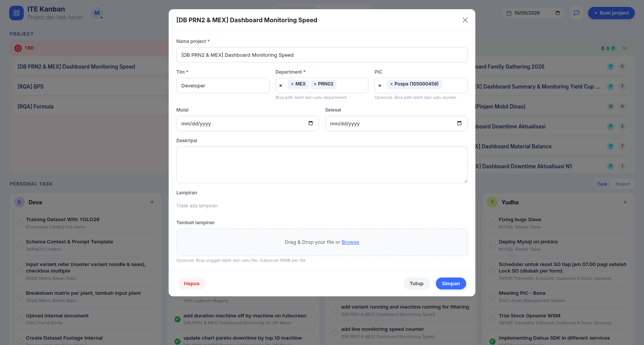
Task: Click the Buat project button
Action: (611, 13)
